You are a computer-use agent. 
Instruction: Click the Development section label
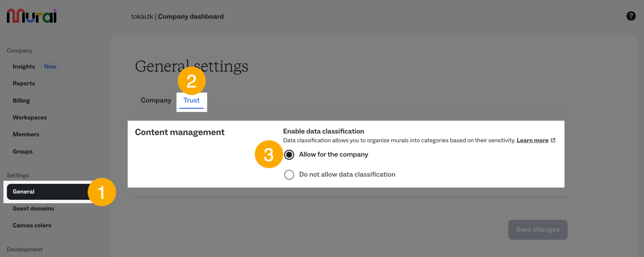(x=25, y=249)
